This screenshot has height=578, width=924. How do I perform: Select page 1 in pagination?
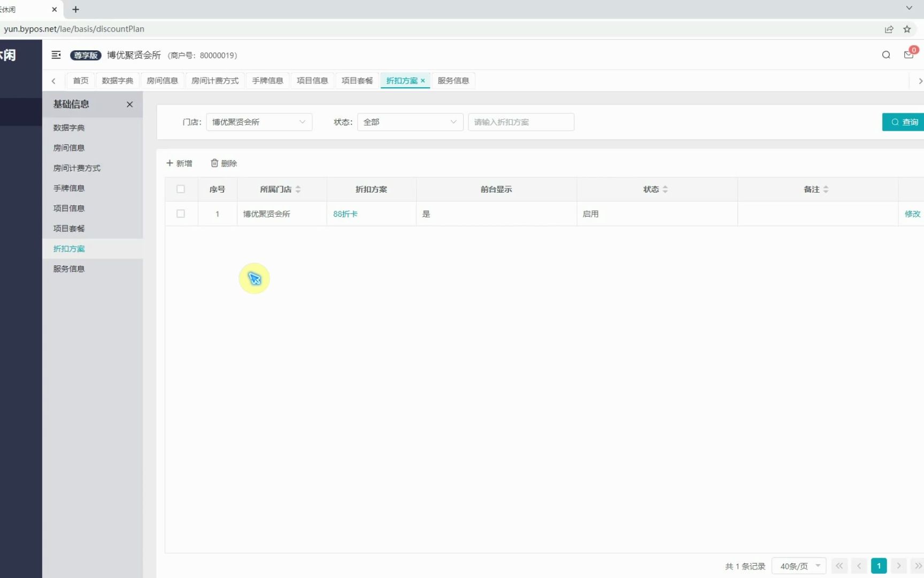pyautogui.click(x=879, y=566)
